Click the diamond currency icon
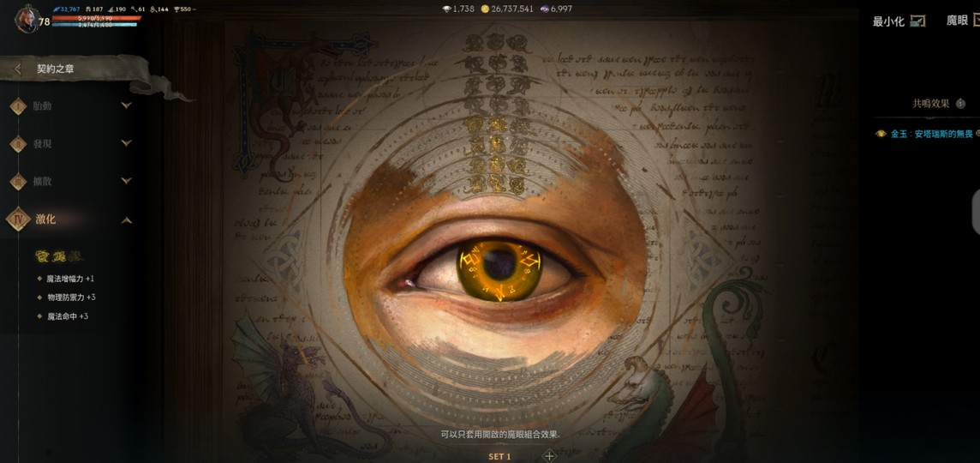The width and height of the screenshot is (980, 463). (x=446, y=9)
